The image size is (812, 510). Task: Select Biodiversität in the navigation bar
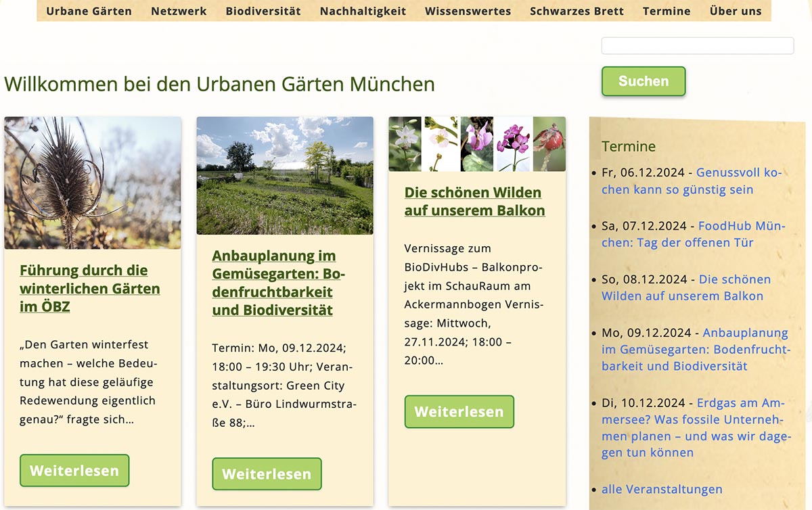click(263, 11)
